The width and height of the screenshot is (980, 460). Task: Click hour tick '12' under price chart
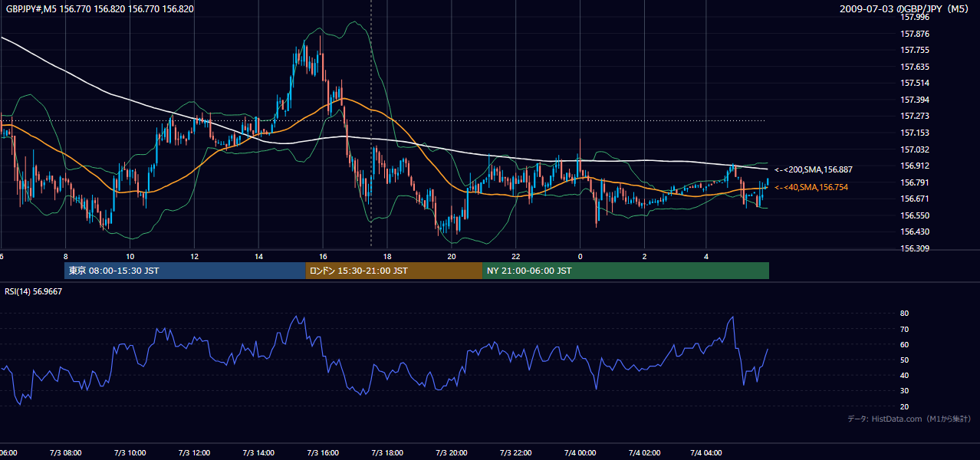tap(195, 256)
